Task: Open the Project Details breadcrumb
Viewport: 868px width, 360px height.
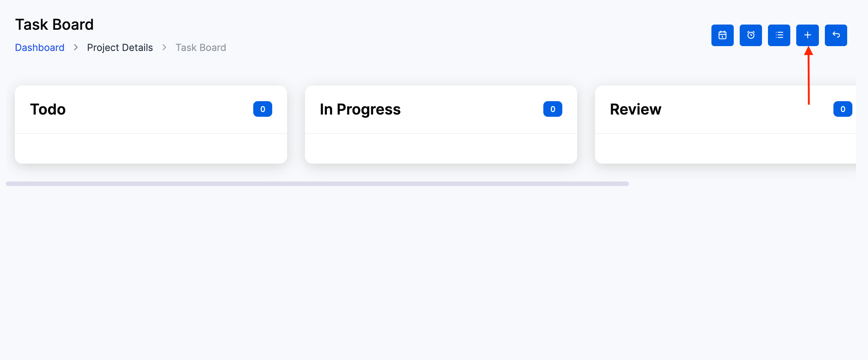Action: click(x=120, y=48)
